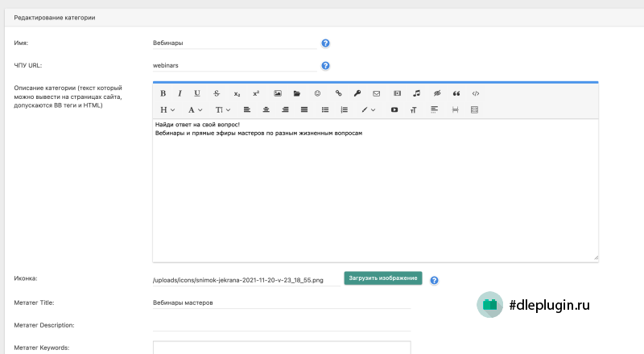Show help for the Имя field
Viewport: 644px width, 354px height.
325,43
